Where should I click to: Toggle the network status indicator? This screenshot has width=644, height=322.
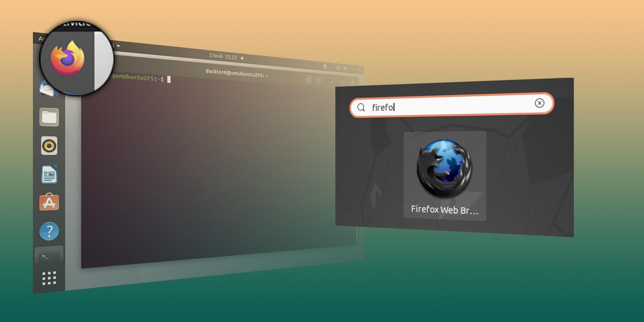click(338, 68)
